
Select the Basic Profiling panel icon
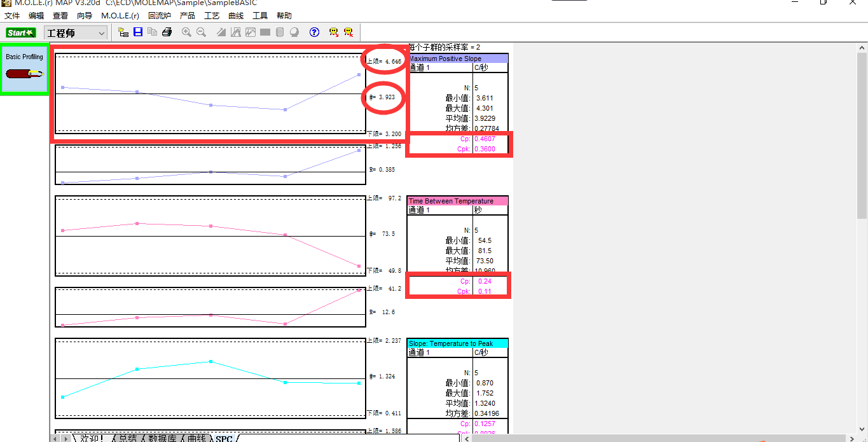(25, 69)
